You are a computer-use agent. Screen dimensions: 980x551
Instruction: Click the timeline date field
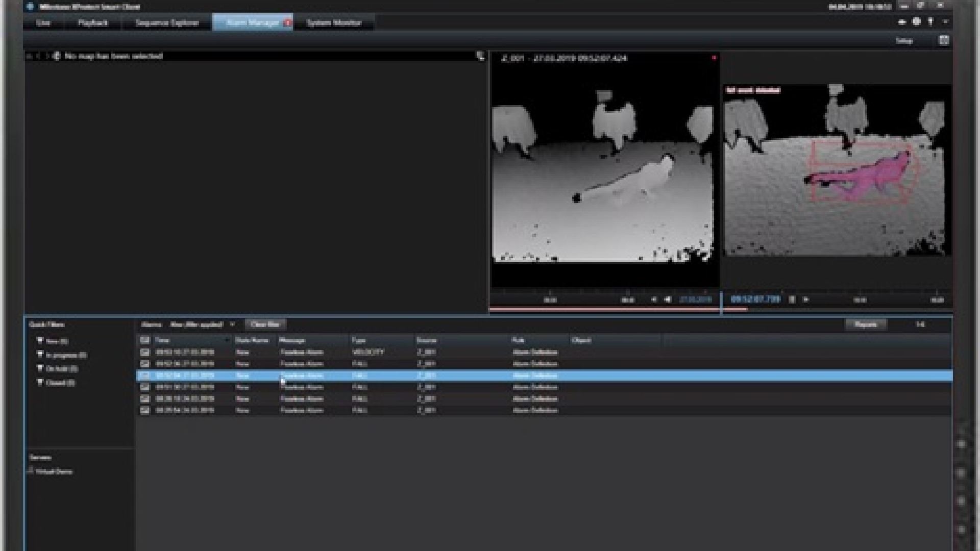tap(695, 299)
